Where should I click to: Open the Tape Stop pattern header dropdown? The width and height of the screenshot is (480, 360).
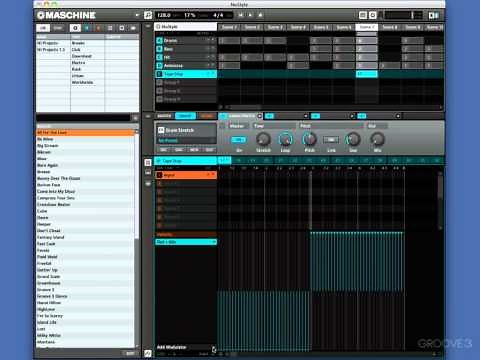point(185,161)
